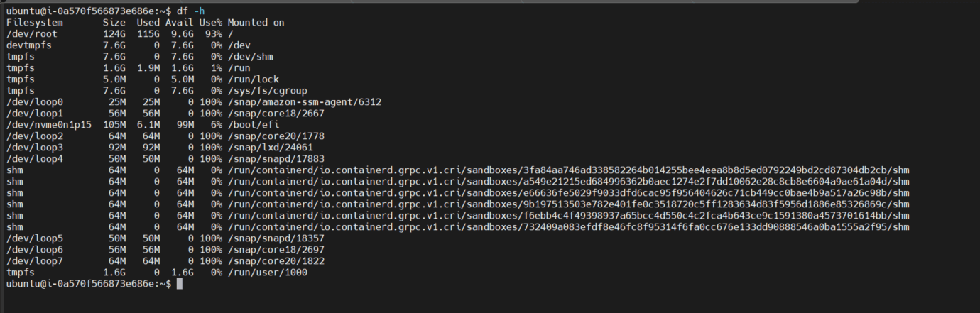The width and height of the screenshot is (980, 313).
Task: Click the typed 'df -h' command text
Action: point(190,11)
